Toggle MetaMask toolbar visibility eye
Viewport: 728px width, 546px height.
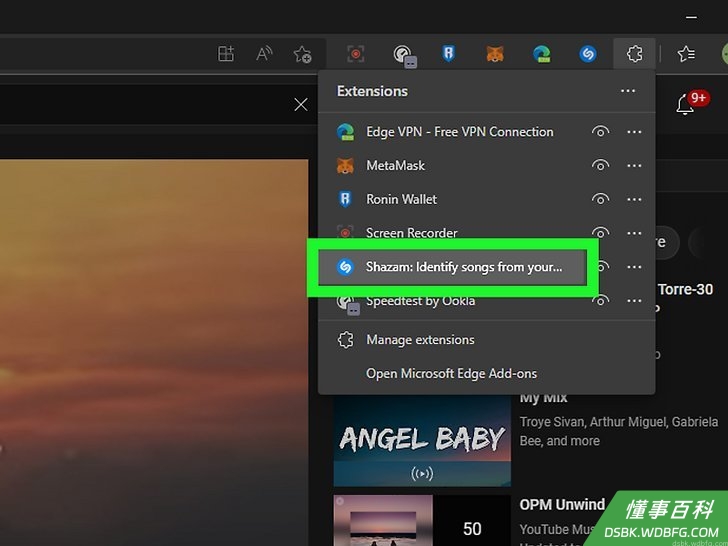[x=600, y=165]
